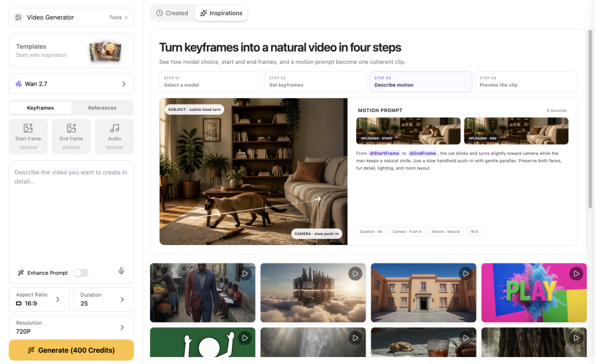
Task: Focus the video description text box
Action: pos(71,214)
